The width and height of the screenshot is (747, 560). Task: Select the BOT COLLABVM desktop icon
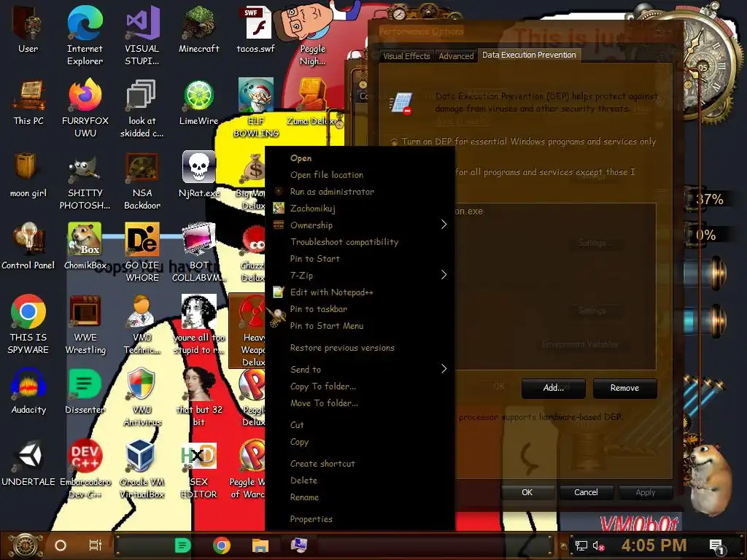pyautogui.click(x=198, y=252)
